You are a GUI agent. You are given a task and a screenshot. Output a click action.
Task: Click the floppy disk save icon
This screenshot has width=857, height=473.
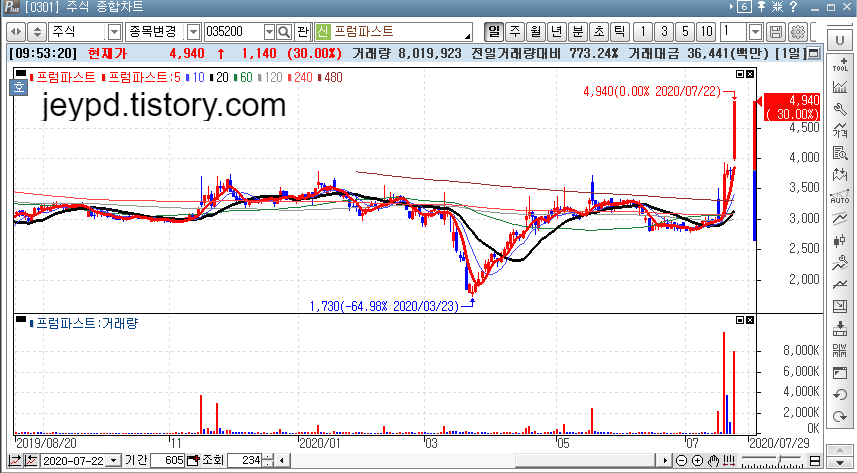776,32
